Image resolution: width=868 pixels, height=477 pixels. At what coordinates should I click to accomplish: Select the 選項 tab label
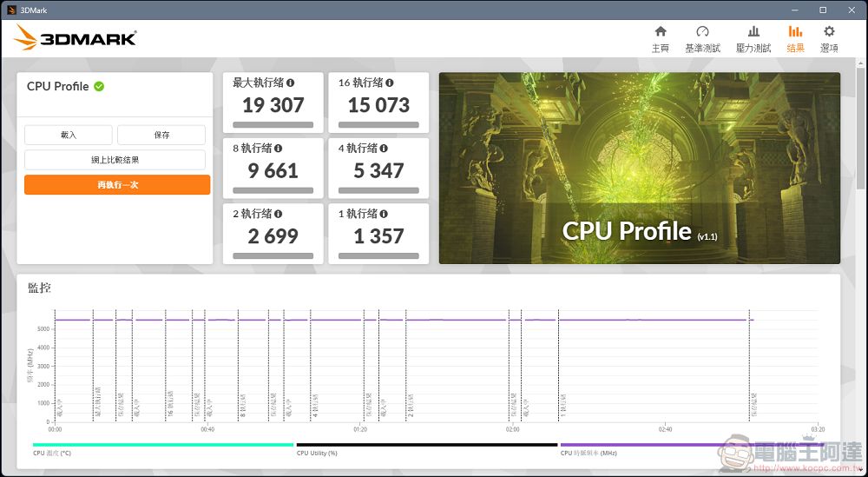tap(829, 48)
